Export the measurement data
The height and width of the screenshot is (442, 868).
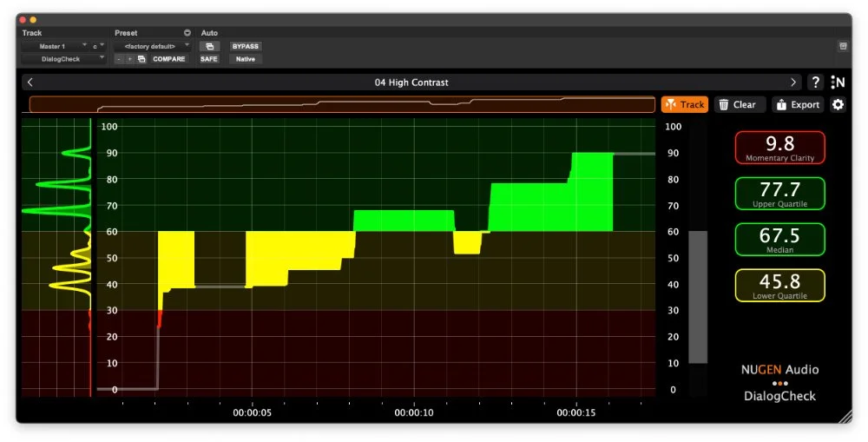point(798,105)
